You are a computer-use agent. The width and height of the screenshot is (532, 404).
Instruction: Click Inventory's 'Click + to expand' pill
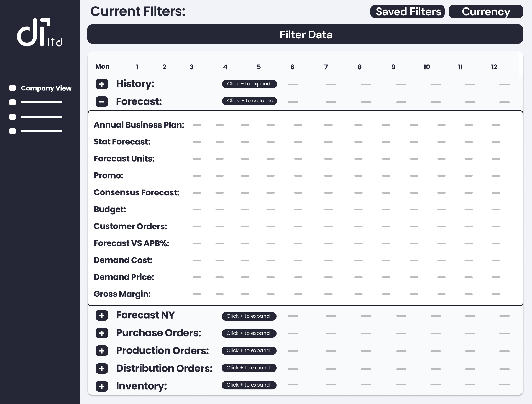(x=249, y=385)
